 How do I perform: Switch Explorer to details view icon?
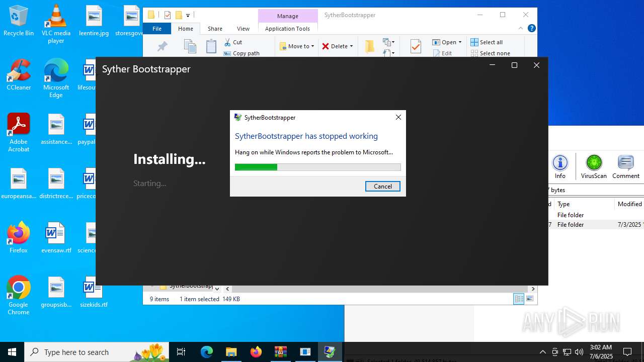tap(519, 299)
